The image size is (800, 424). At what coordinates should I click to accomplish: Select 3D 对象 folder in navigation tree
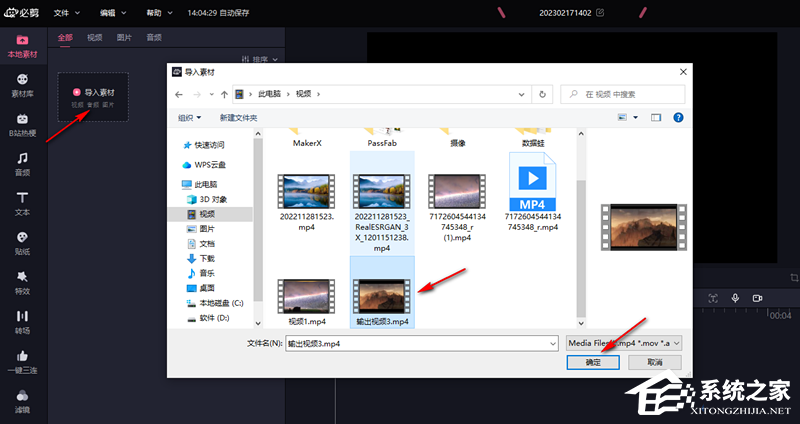[x=208, y=199]
